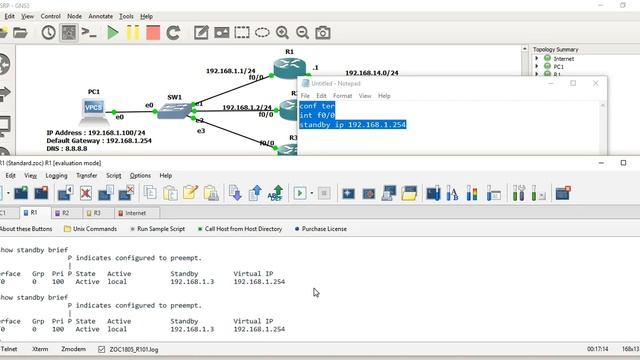Screen dimensions: 640x360
Task: Open dropdown arrow next to run script
Action: (311, 193)
